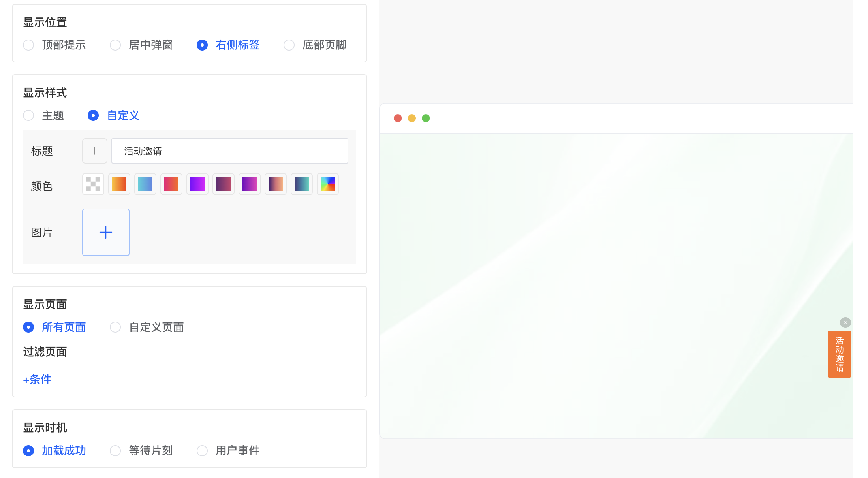Open the rainbow custom color picker swatch
This screenshot has width=868, height=478.
pos(328,184)
